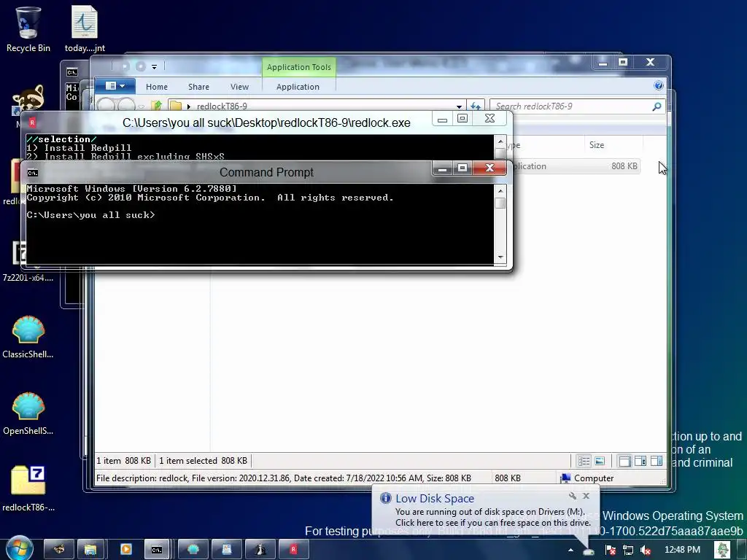This screenshot has width=747, height=560.
Task: Click the Up folder arrow in Explorer
Action: 157,105
